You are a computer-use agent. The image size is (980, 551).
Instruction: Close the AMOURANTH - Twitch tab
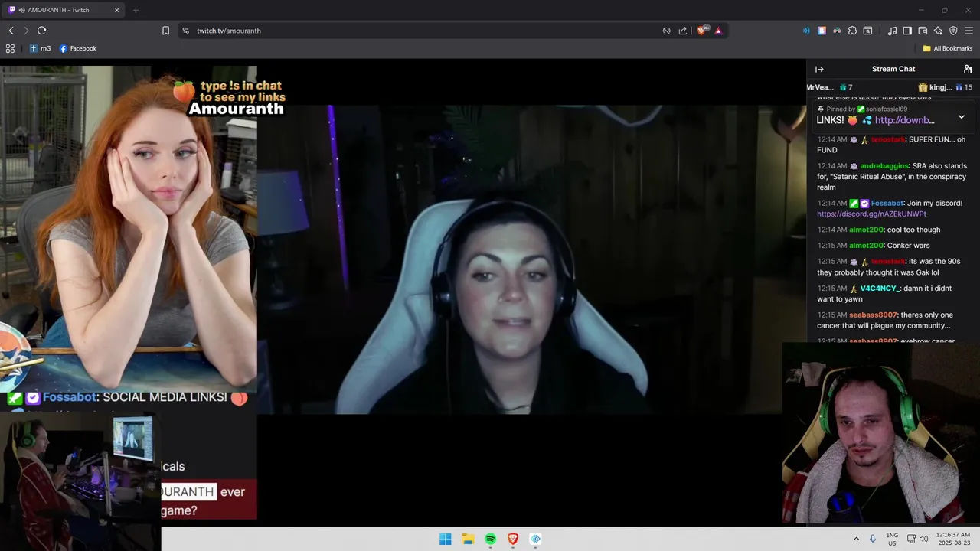(x=116, y=10)
